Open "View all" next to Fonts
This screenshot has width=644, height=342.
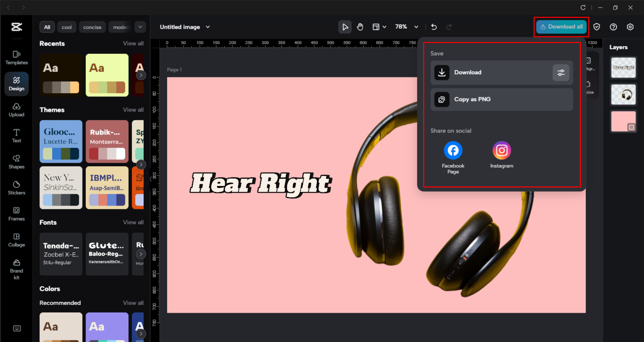click(133, 222)
